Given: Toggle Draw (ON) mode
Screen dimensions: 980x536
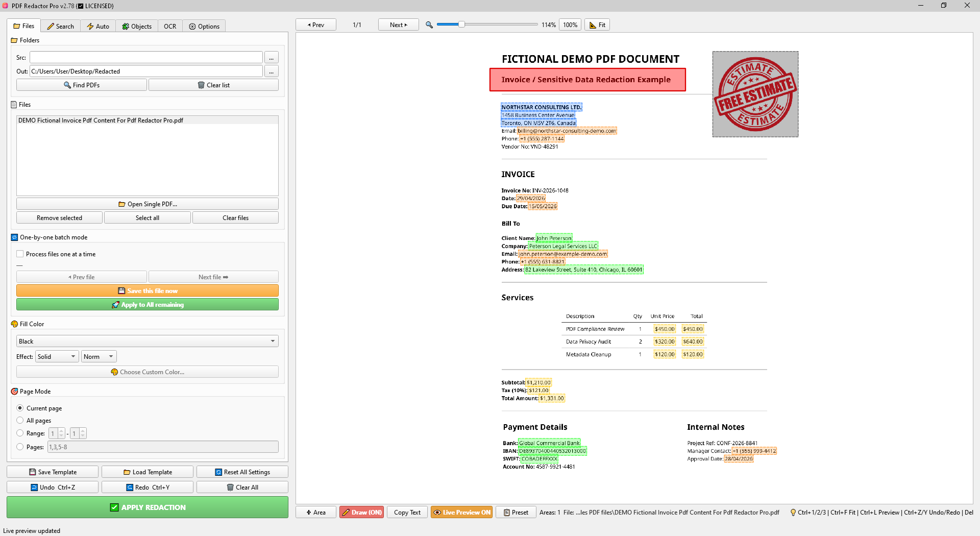Looking at the screenshot, I should pos(361,512).
